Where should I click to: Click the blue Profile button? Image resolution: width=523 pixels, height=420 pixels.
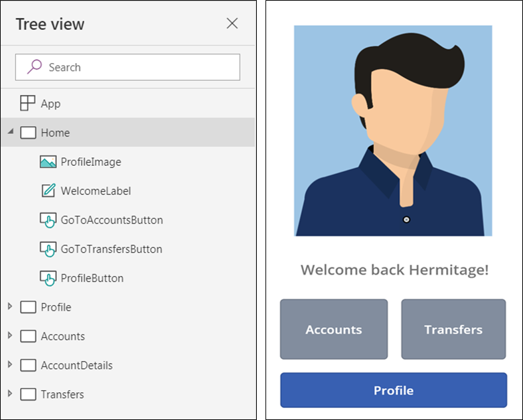394,390
